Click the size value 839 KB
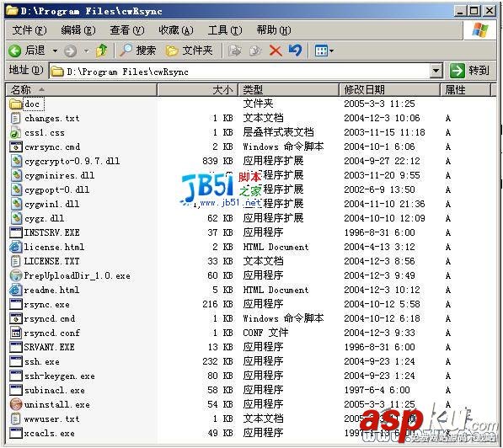The height and width of the screenshot is (448, 503). pos(217,161)
